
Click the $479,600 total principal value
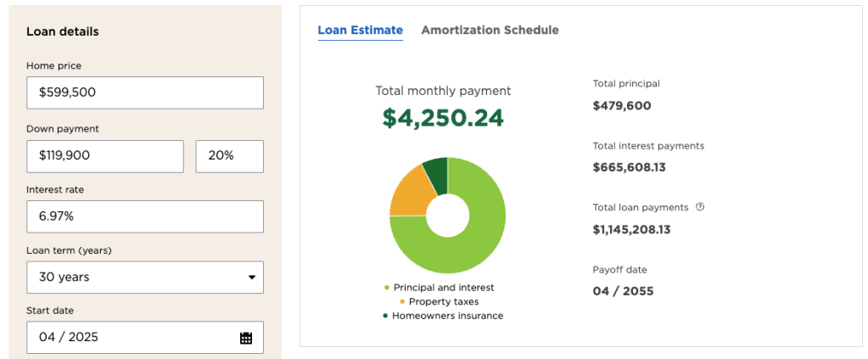[x=622, y=106]
